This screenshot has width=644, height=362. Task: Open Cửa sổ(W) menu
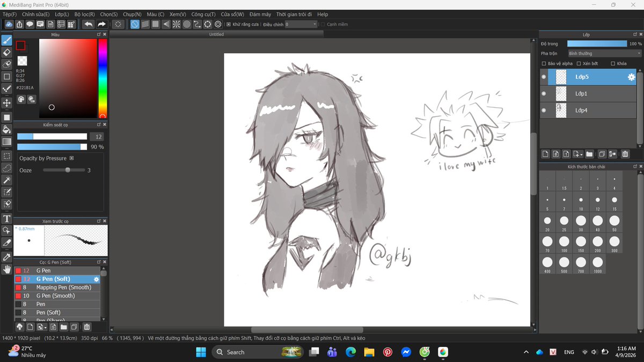232,14
